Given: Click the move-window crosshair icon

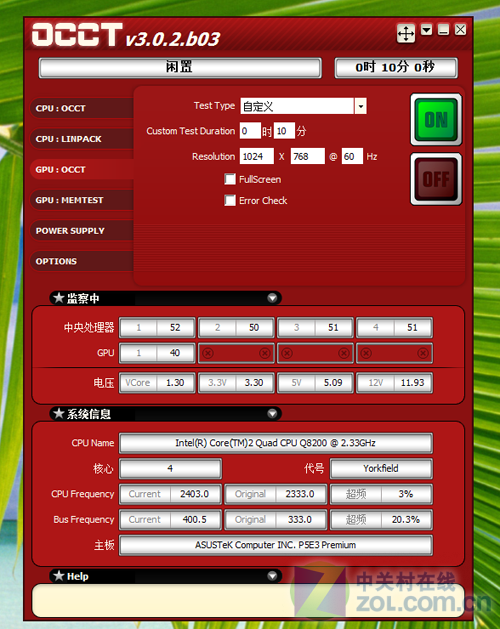Looking at the screenshot, I should pyautogui.click(x=406, y=33).
